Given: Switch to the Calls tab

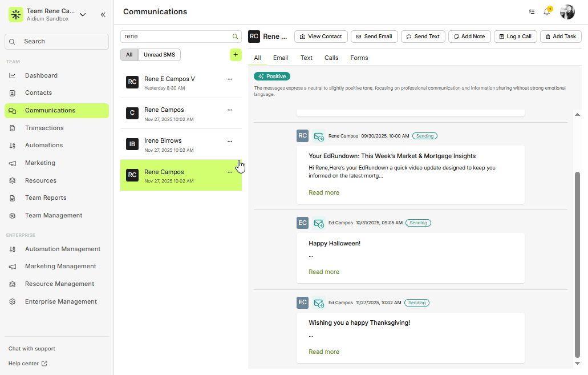Looking at the screenshot, I should pos(331,58).
